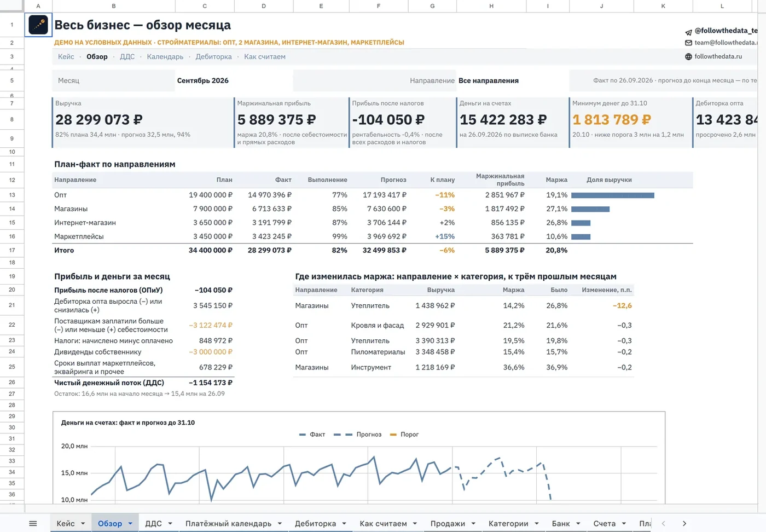Viewport: 766px width, 532px height.
Task: Select column header C
Action: 205,6
